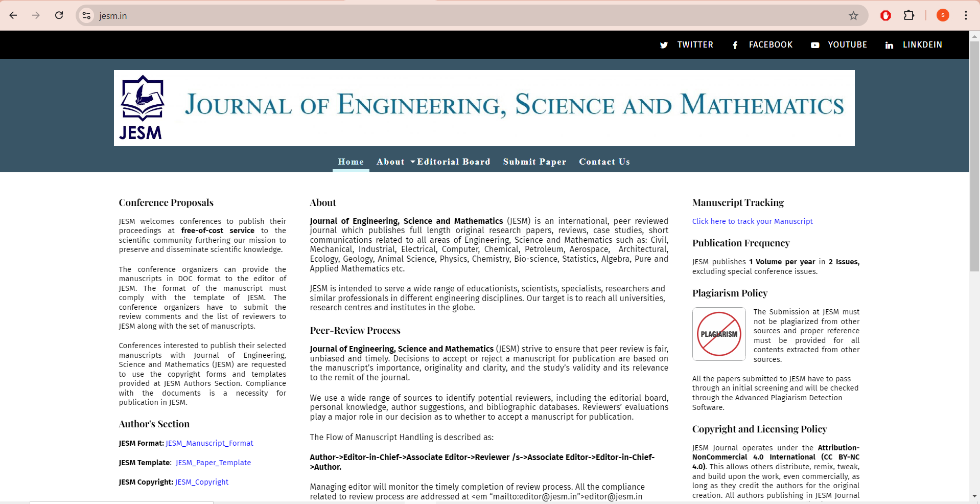Click the browser forward arrow
This screenshot has width=980, height=504.
pyautogui.click(x=36, y=15)
